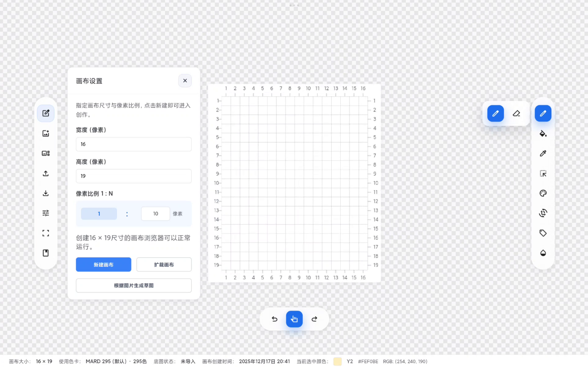588x367 pixels.
Task: Toggle fullscreen with the corner-brackets icon
Action: 46,233
